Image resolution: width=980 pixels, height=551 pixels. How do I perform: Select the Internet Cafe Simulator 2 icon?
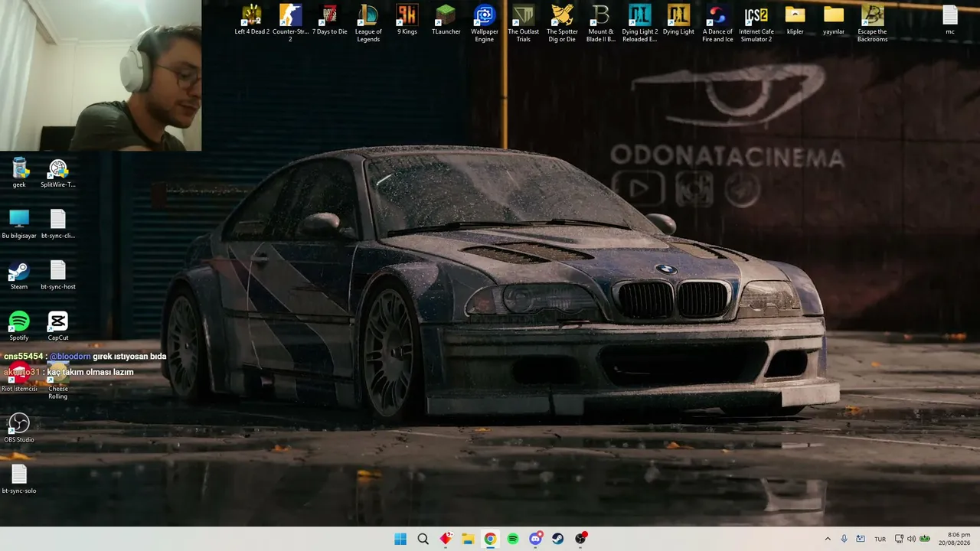pos(756,23)
